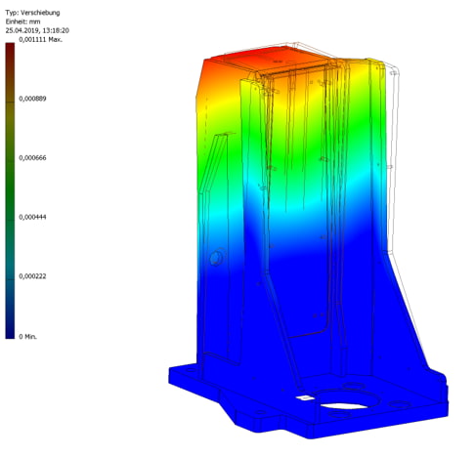Click the '0 Min.' legend label
This screenshot has width=476, height=457.
[x=28, y=337]
